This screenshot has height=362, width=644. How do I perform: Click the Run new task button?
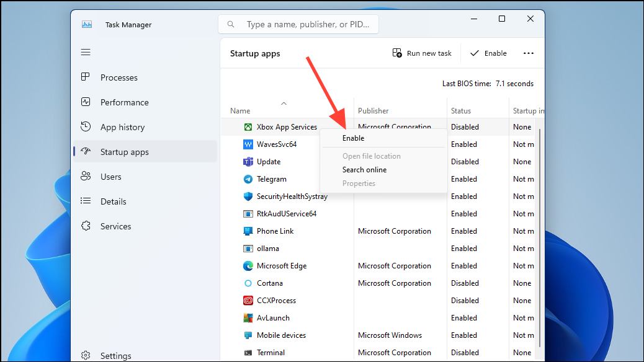click(x=422, y=53)
